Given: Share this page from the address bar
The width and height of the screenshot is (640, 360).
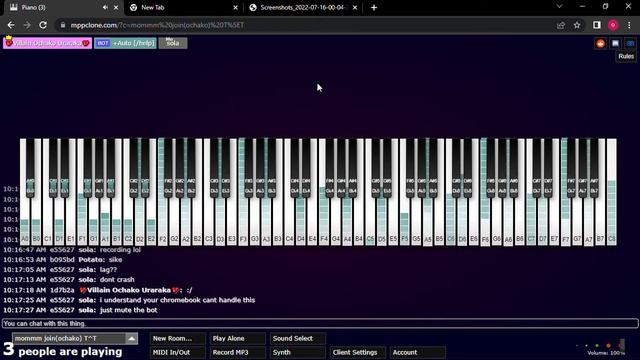Looking at the screenshot, I should coord(561,25).
